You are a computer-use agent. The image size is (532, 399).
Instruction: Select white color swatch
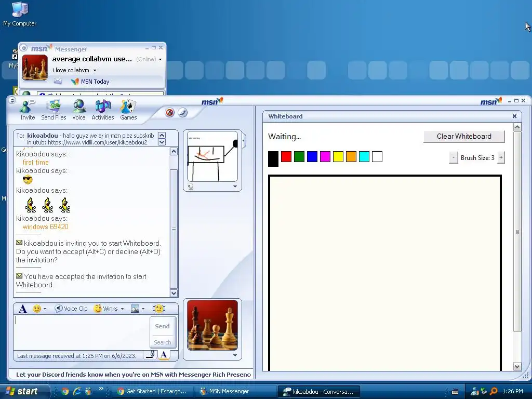377,156
